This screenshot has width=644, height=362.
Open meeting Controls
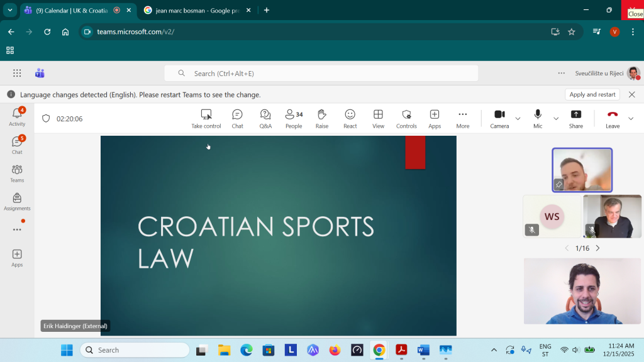pos(406,118)
